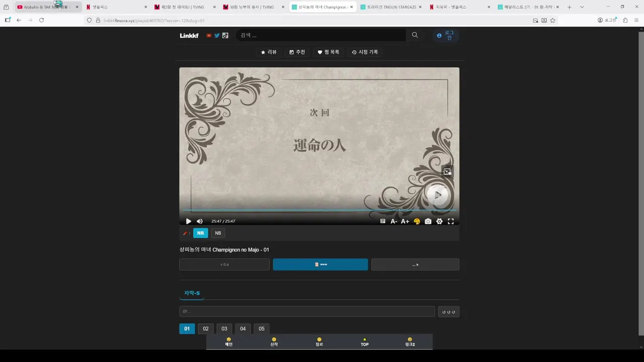Switch to the Alobahn & TAK YouTube tab
This screenshot has width=644, height=362.
coord(48,7)
